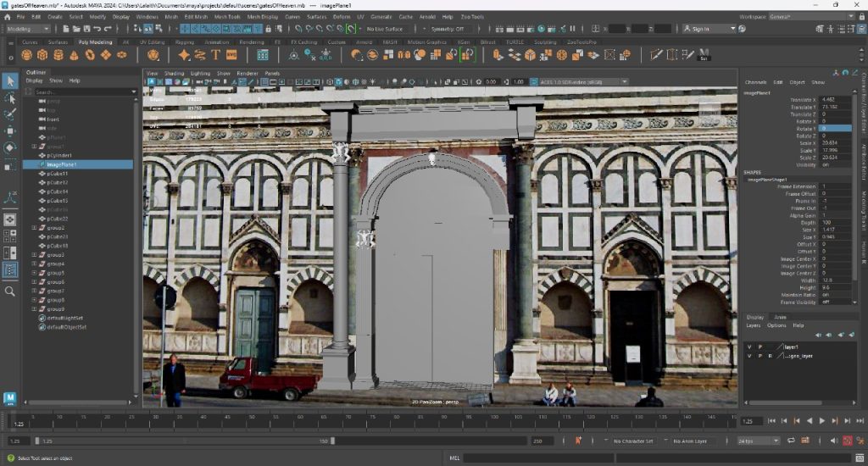This screenshot has height=466, width=868.
Task: Open the Deform menu
Action: coord(342,17)
